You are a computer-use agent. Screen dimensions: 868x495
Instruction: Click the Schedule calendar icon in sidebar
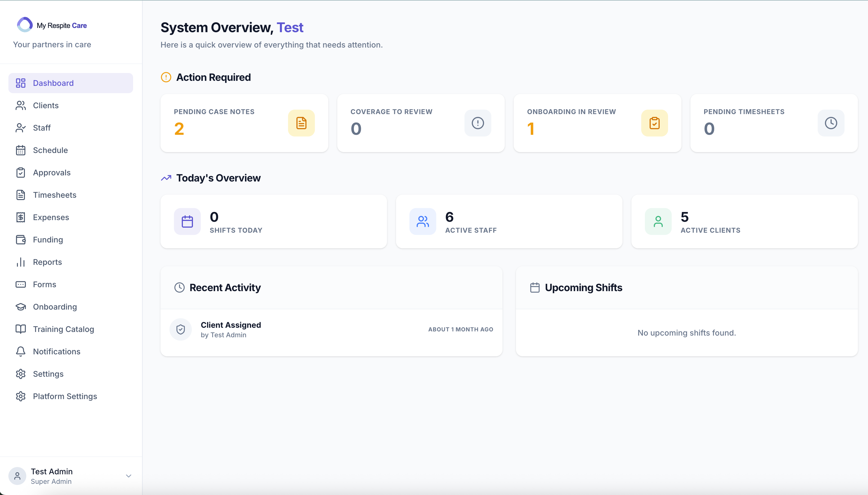tap(21, 150)
